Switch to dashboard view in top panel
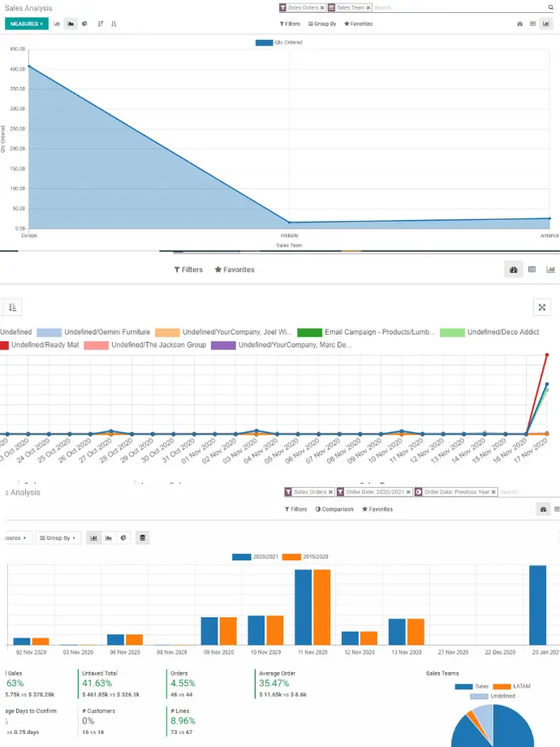 [519, 24]
